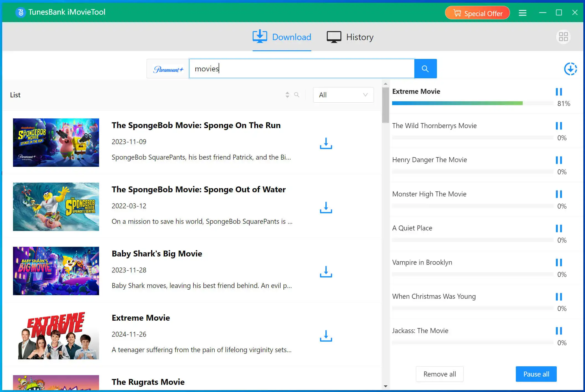Click the grid view icon at top right
This screenshot has height=392, width=585.
point(563,37)
